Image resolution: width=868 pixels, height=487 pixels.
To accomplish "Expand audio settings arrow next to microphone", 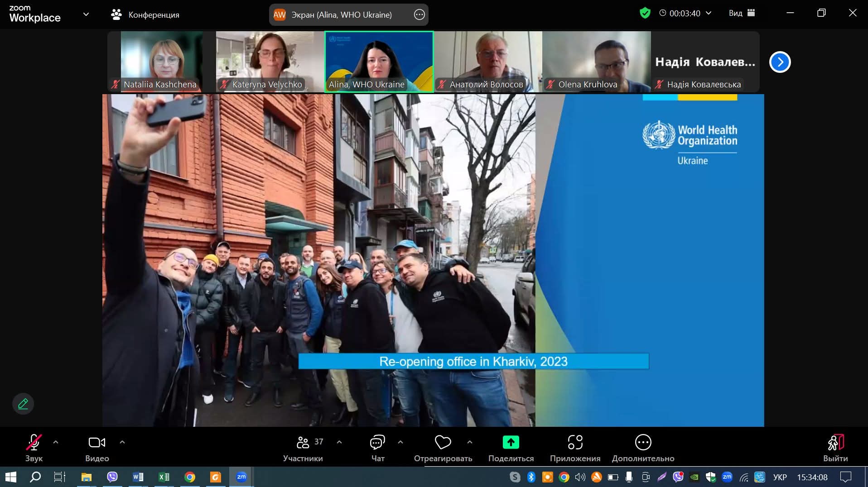I will point(56,442).
